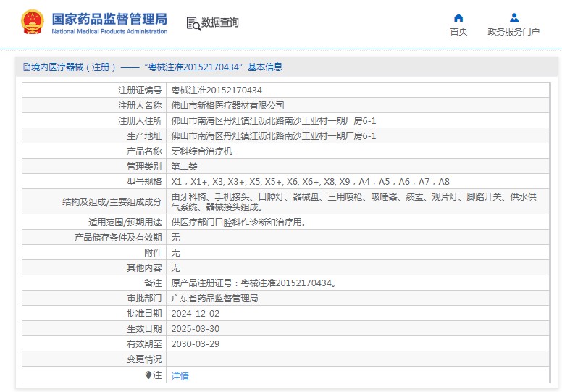Select the 注册人名称 label

pyautogui.click(x=140, y=106)
